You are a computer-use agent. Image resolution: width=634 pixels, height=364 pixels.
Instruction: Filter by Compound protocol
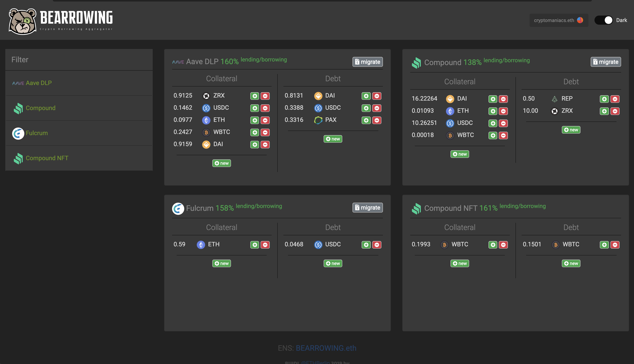40,108
